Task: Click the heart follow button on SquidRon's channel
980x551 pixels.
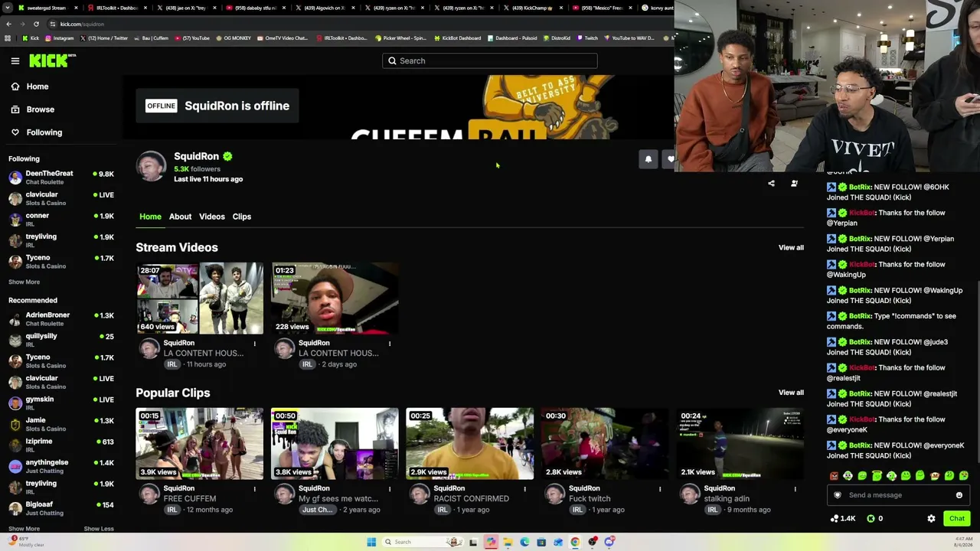Action: pos(670,159)
